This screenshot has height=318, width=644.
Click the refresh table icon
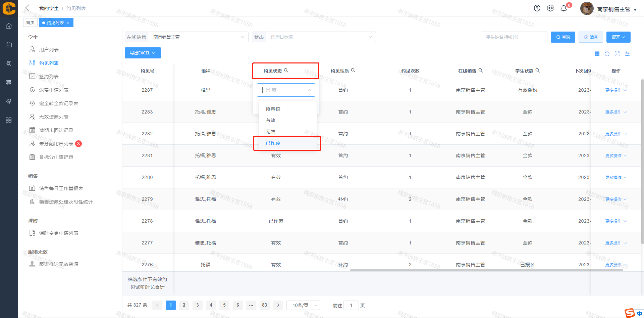(x=607, y=54)
